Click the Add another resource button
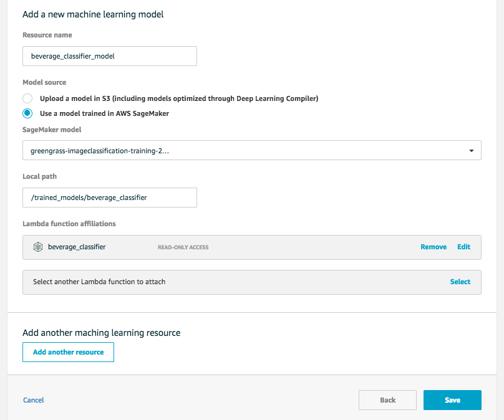This screenshot has height=420, width=504. pos(68,352)
